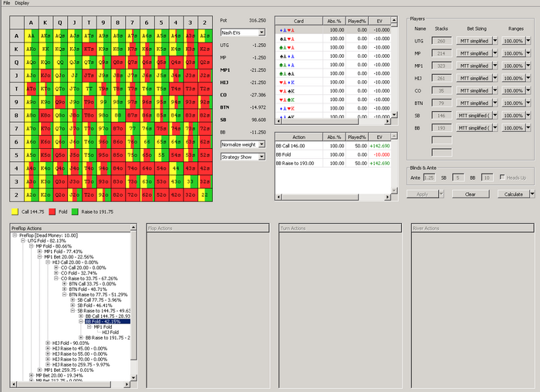Click HIJ's MTT simplified bet sizing button
Viewport: 540px width, 392px height.
[474, 78]
